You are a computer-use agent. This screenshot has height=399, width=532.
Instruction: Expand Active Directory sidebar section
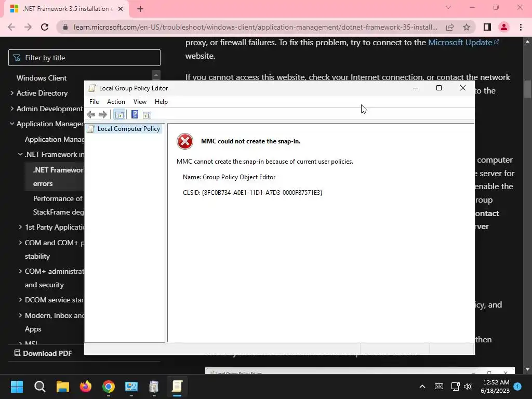tap(12, 93)
